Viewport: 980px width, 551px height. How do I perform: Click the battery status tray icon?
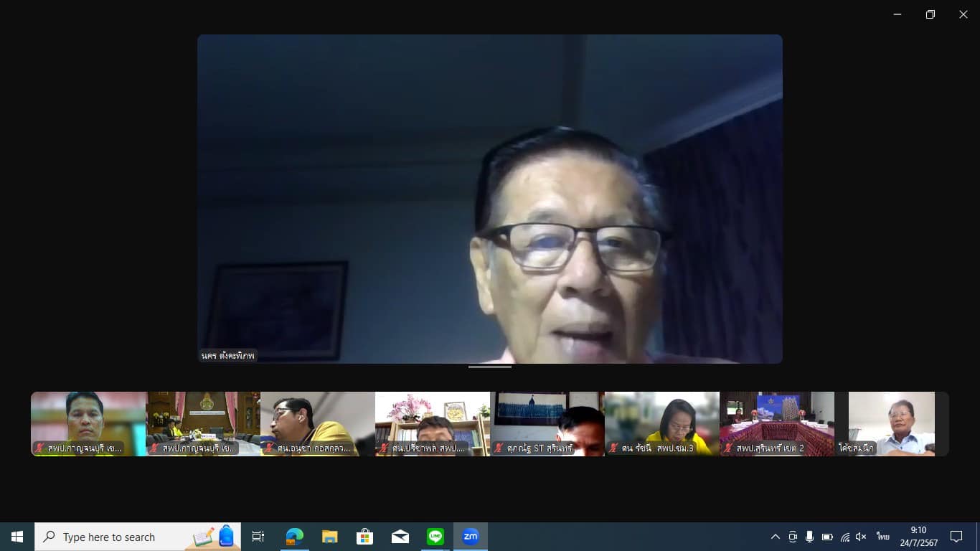(x=827, y=537)
